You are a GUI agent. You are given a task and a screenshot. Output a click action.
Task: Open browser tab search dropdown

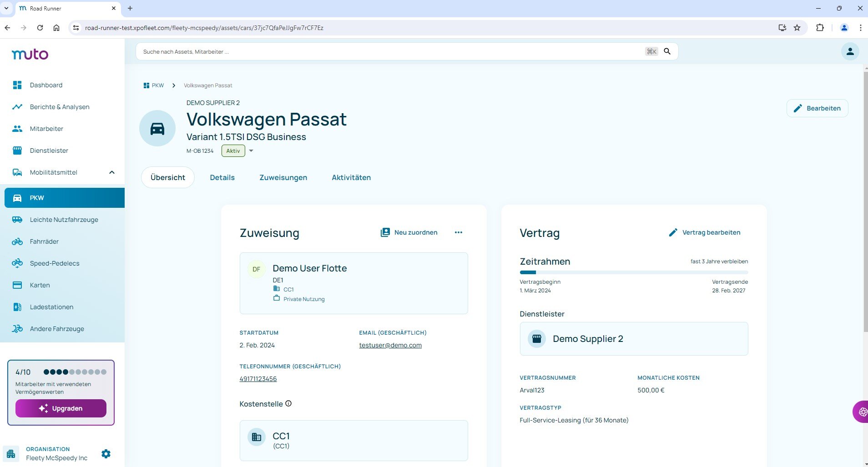coord(6,8)
